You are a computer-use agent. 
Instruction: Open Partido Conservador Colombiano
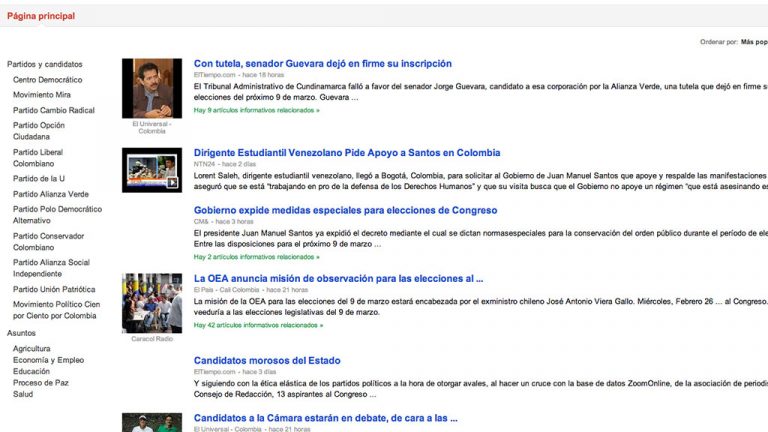[48, 241]
